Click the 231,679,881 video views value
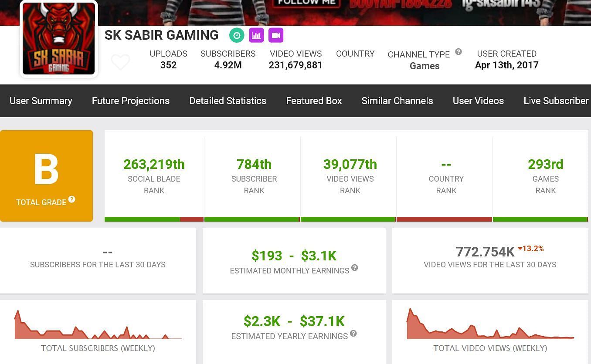This screenshot has height=364, width=591. point(295,65)
